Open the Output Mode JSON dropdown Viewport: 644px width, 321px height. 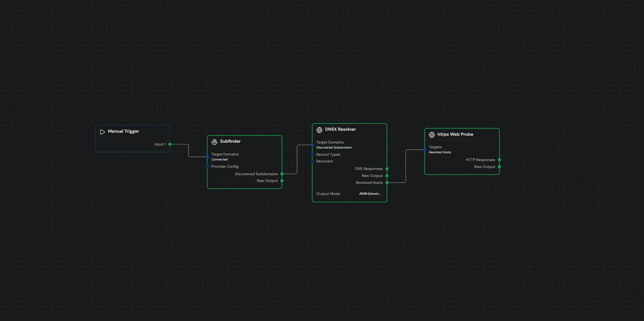[x=369, y=194]
